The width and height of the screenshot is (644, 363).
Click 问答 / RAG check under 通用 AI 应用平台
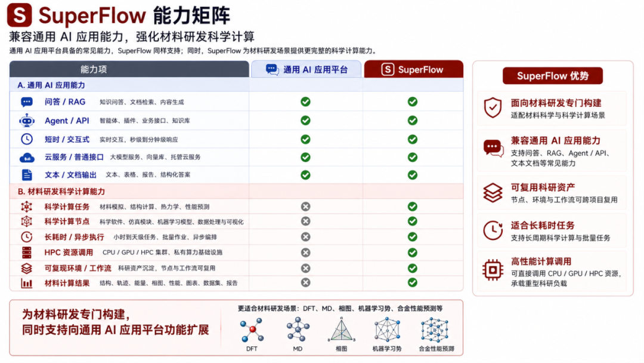tap(305, 101)
